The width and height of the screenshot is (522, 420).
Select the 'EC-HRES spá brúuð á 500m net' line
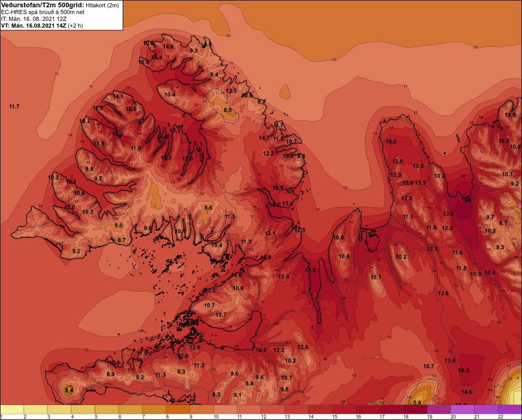pos(43,12)
